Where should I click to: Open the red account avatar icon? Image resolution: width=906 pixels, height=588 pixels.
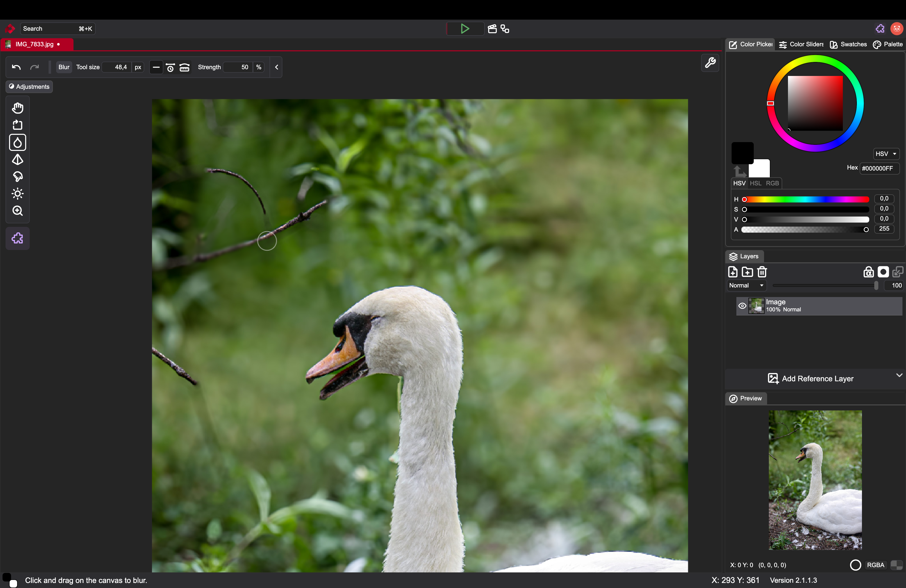(x=897, y=29)
